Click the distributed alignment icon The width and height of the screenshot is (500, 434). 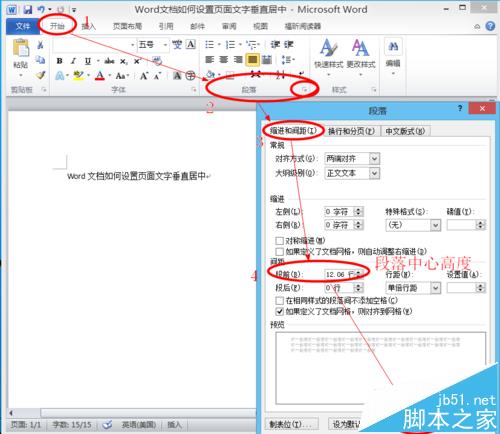point(267,60)
